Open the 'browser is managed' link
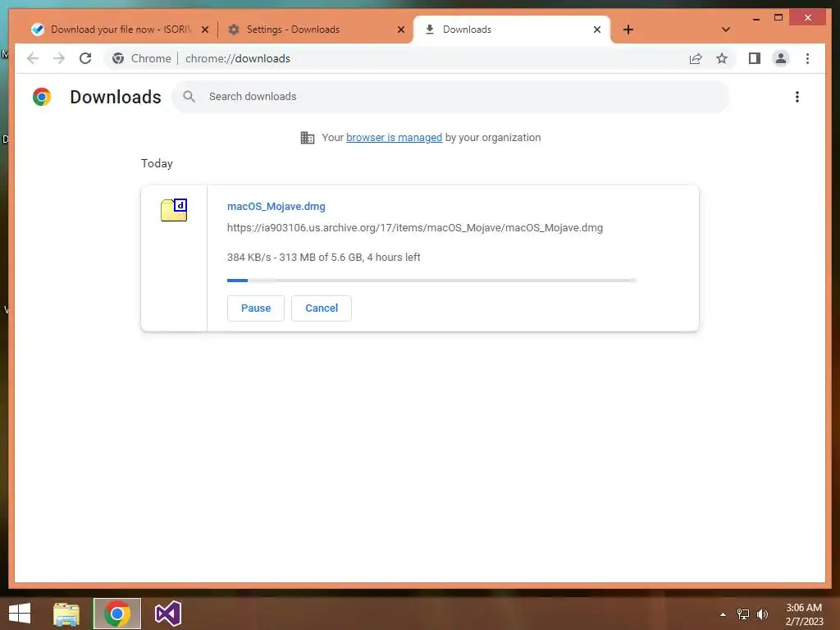This screenshot has width=840, height=630. coord(394,138)
